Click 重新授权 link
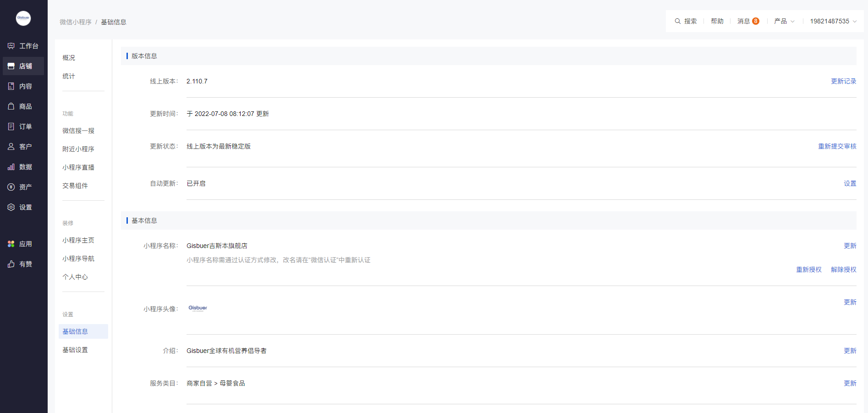This screenshot has height=413, width=868. pyautogui.click(x=809, y=270)
